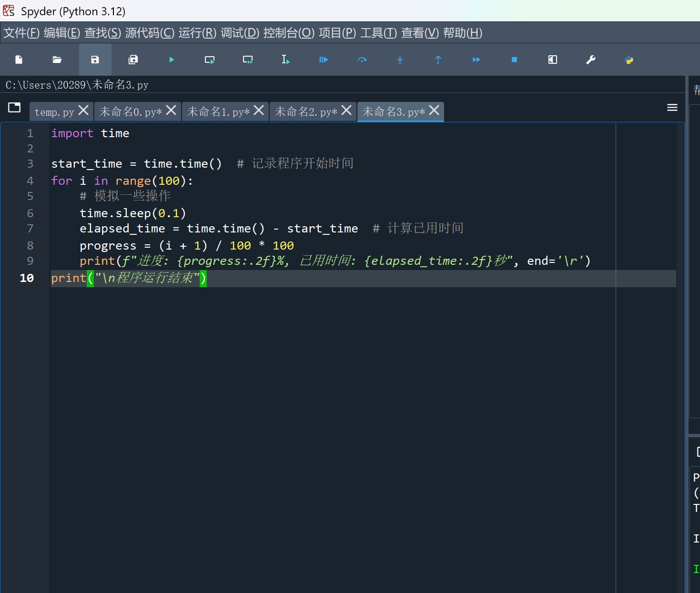Open the 控制台(O) menu

click(x=289, y=33)
